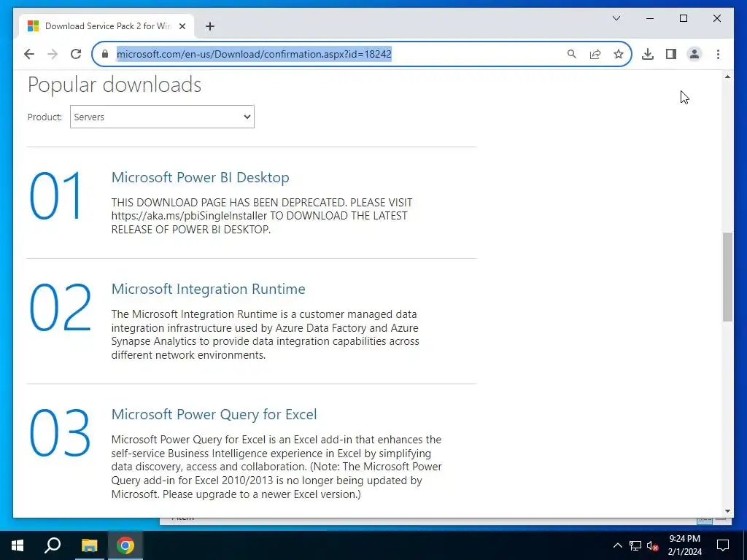Maximize the Chrome window
The width and height of the screenshot is (747, 560).
(683, 18)
